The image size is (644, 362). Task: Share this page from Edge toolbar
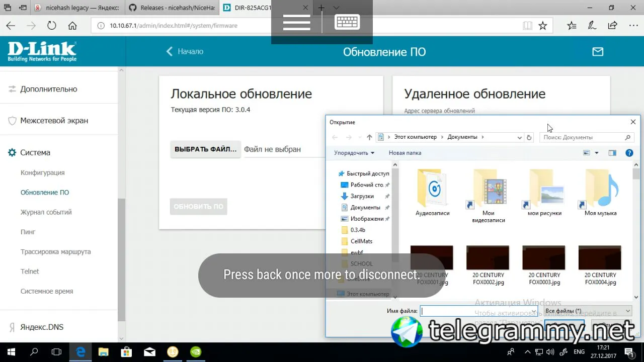point(612,26)
